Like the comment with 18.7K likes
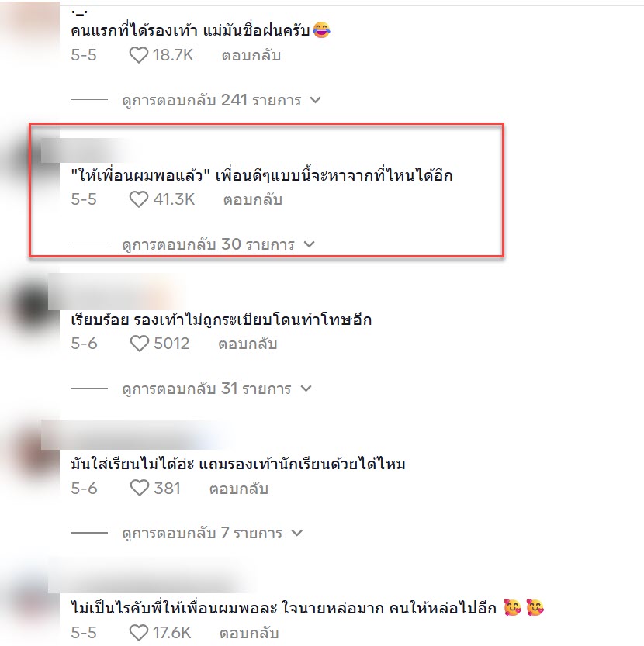644x646 pixels. 139,55
